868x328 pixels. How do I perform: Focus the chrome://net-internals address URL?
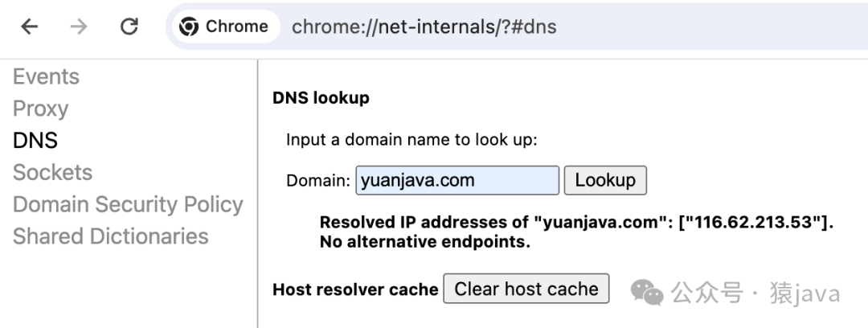tap(424, 27)
